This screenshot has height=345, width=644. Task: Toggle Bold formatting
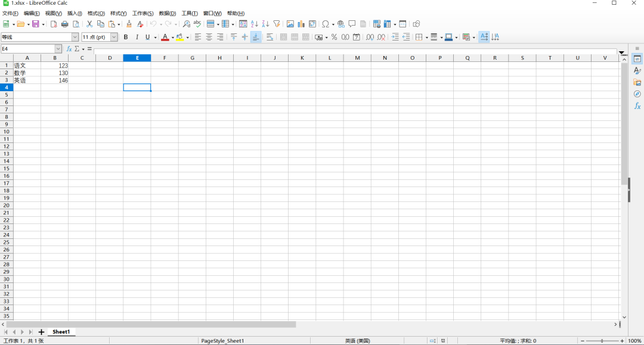[x=126, y=38]
